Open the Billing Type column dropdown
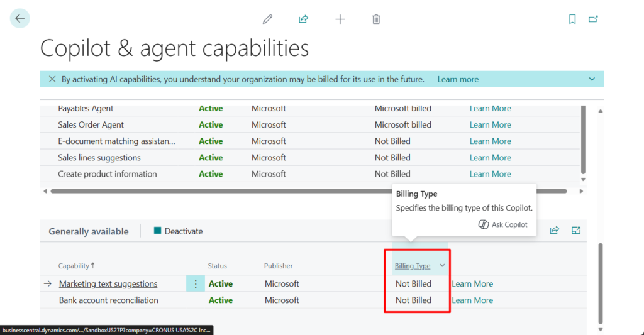The width and height of the screenshot is (644, 335). point(442,266)
